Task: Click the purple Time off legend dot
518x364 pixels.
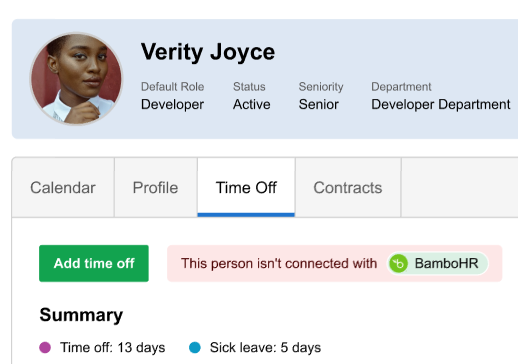Action: [45, 347]
